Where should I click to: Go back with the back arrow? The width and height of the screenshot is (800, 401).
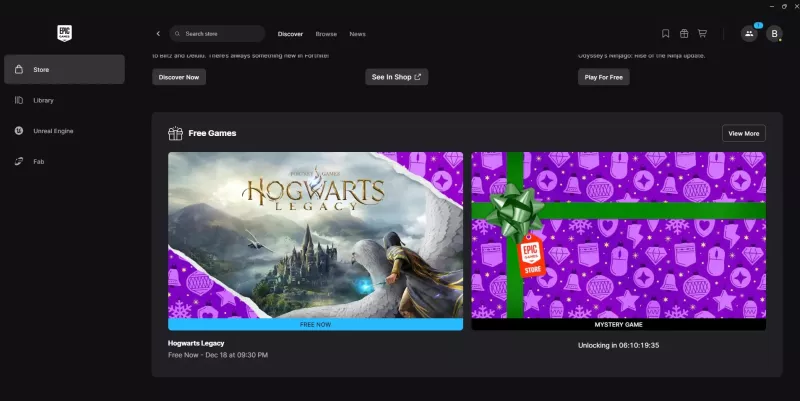point(158,34)
